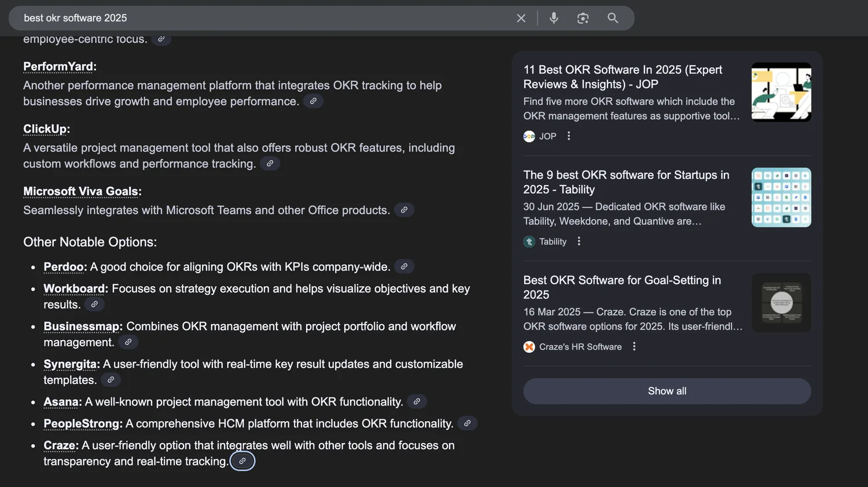Submit search with magnifying glass icon
The height and width of the screenshot is (487, 868).
pos(613,18)
